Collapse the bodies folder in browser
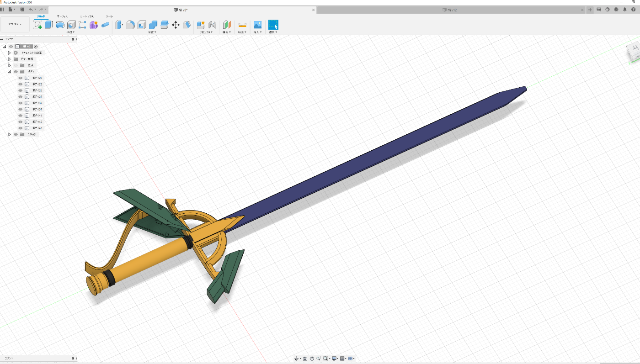640x364 pixels. (x=9, y=72)
